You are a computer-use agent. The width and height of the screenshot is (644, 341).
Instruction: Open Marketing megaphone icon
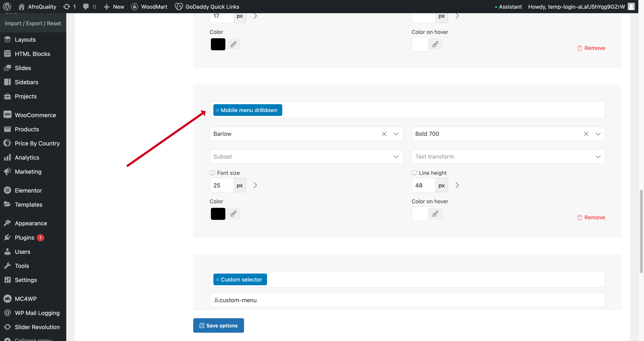click(x=8, y=171)
